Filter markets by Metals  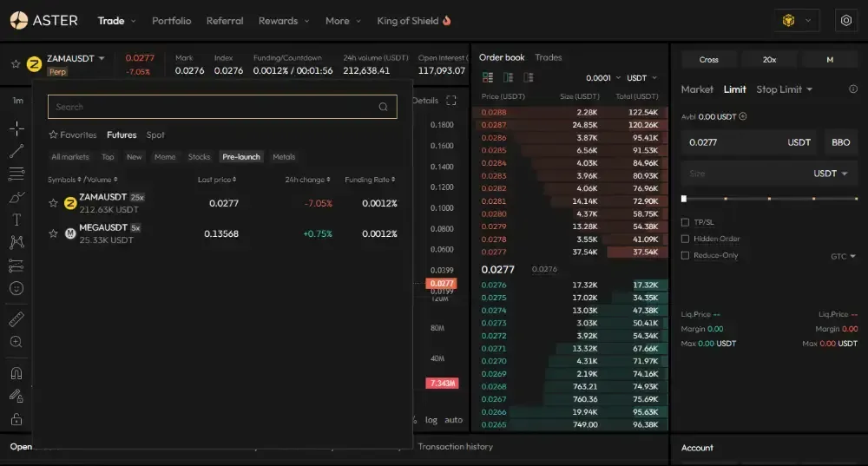click(284, 156)
